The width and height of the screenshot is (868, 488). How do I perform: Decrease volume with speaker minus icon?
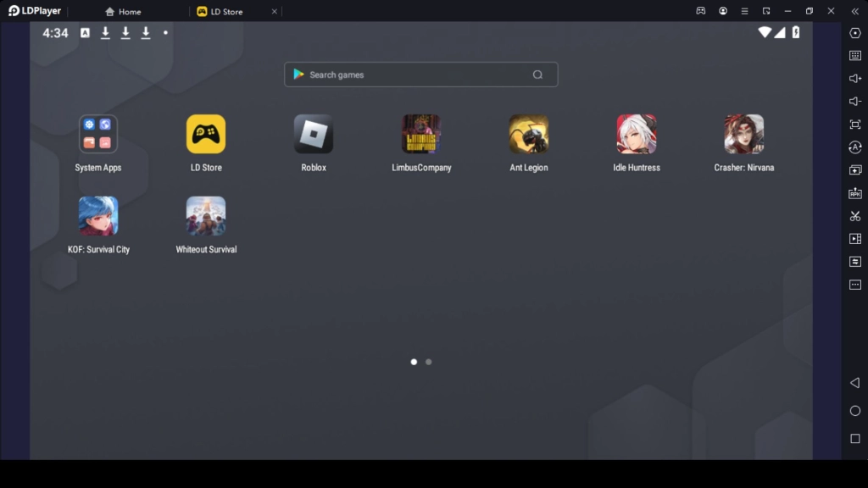click(855, 102)
